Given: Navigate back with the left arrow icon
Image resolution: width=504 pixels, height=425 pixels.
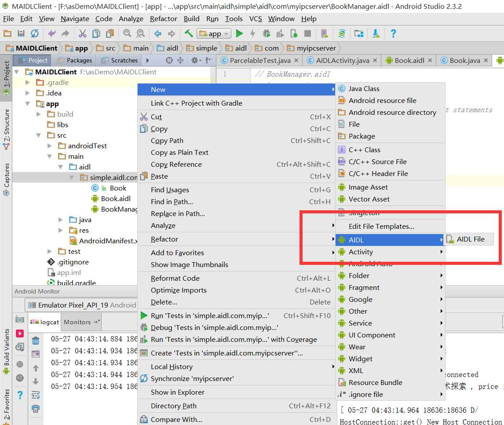Looking at the screenshot, I should [157, 33].
